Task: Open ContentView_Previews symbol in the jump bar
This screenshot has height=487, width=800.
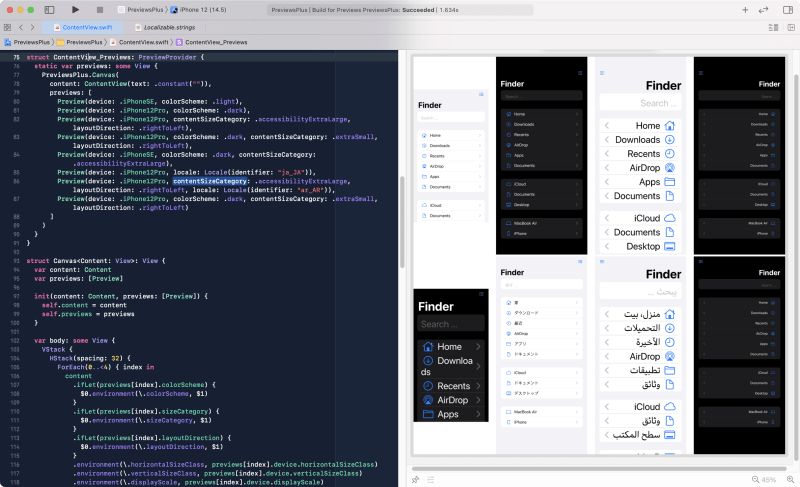Action: (x=212, y=42)
